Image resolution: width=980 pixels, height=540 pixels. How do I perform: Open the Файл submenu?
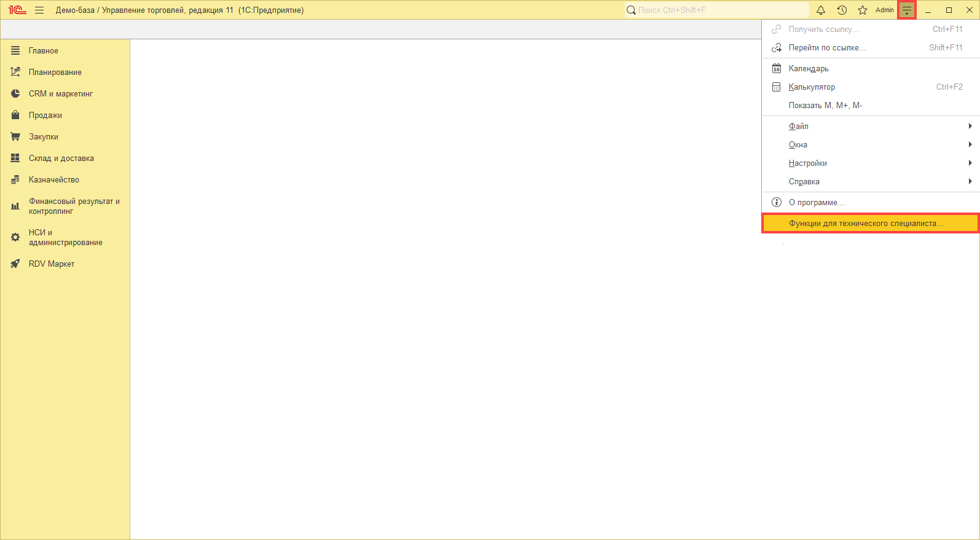tap(871, 126)
